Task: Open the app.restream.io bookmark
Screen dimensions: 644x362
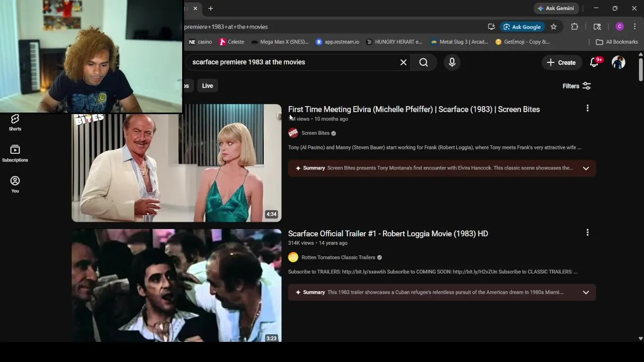Action: 337,42
